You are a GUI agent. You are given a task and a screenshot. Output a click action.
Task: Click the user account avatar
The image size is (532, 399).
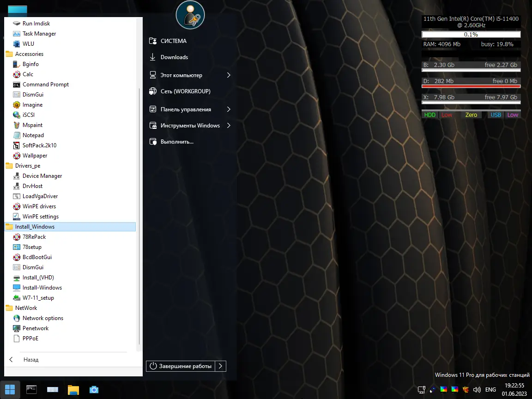click(x=190, y=15)
